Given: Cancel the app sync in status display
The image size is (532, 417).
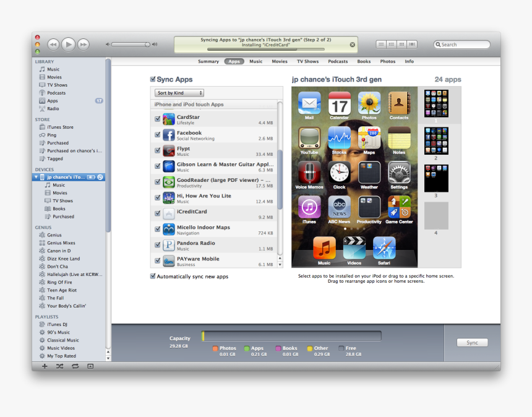Looking at the screenshot, I should [x=352, y=45].
